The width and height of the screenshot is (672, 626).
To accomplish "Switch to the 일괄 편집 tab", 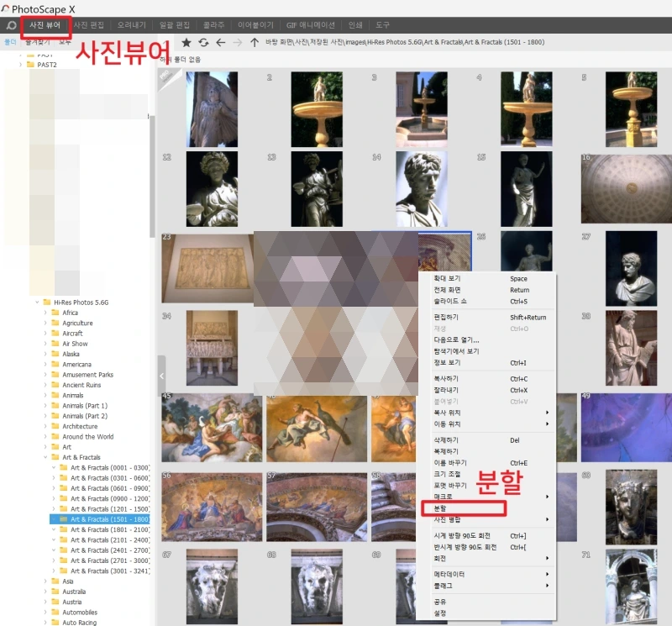I will pos(175,25).
